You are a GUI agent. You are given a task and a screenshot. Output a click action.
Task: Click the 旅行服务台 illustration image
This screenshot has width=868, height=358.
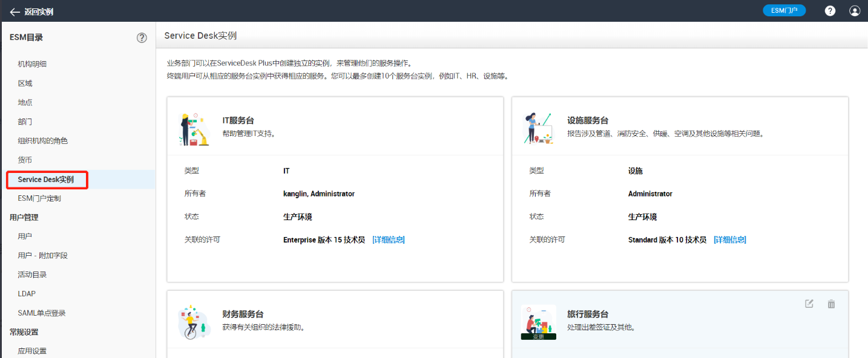click(x=538, y=322)
